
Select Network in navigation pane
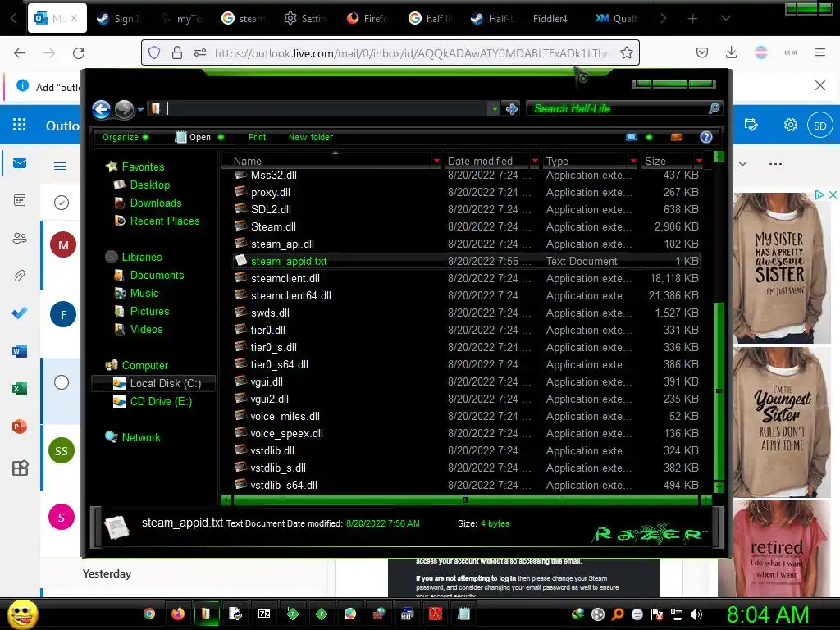coord(141,437)
